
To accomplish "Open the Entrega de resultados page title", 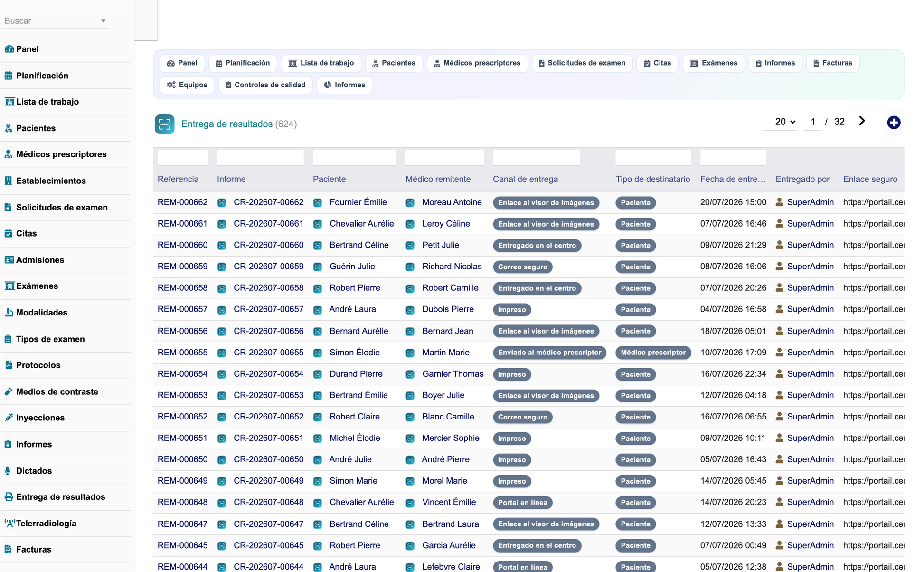I will click(227, 124).
